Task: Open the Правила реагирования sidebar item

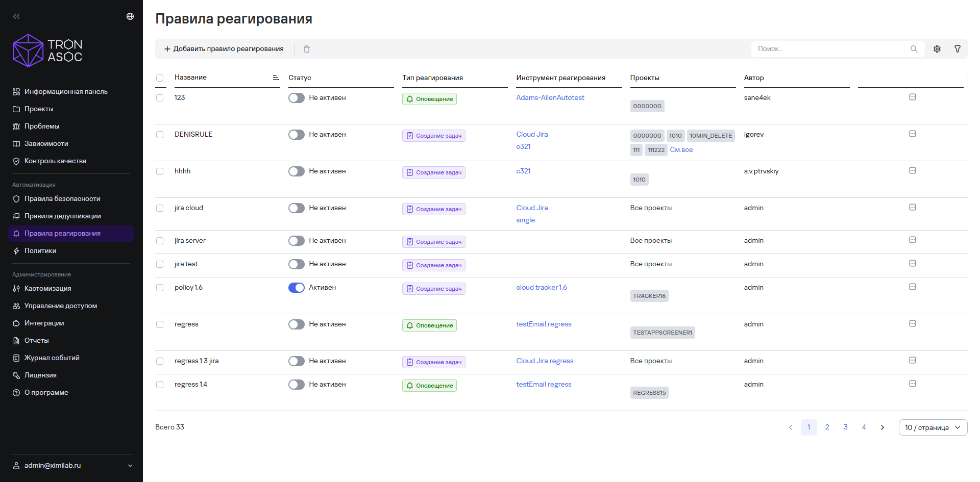Action: coord(71,234)
